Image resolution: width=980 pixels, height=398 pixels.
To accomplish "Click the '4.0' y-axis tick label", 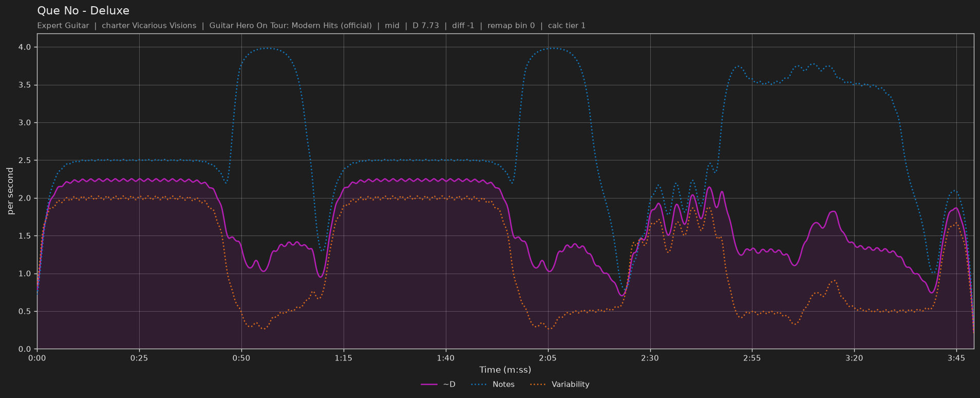I will coord(25,47).
